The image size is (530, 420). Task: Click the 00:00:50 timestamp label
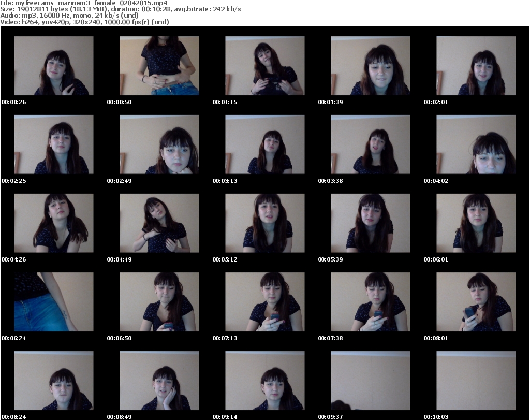[120, 102]
